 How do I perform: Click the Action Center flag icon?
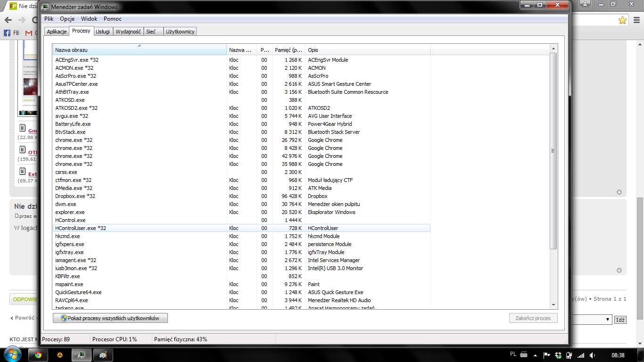tap(547, 355)
